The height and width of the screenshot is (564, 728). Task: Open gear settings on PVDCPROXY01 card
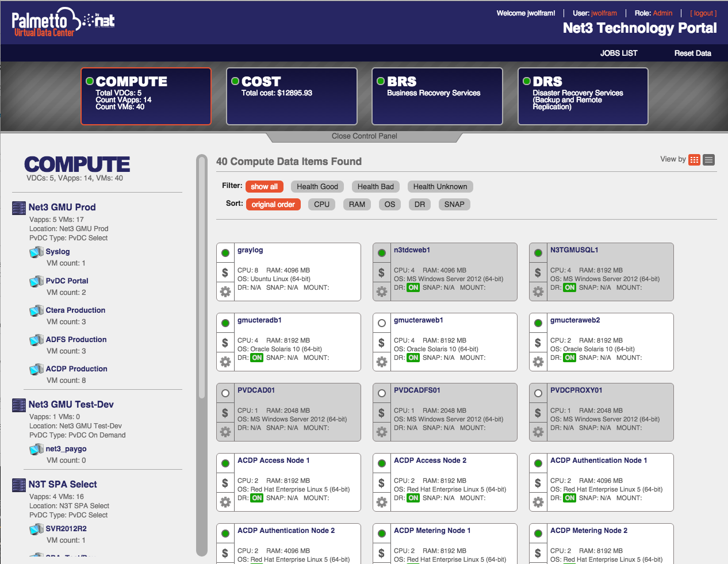pos(538,432)
